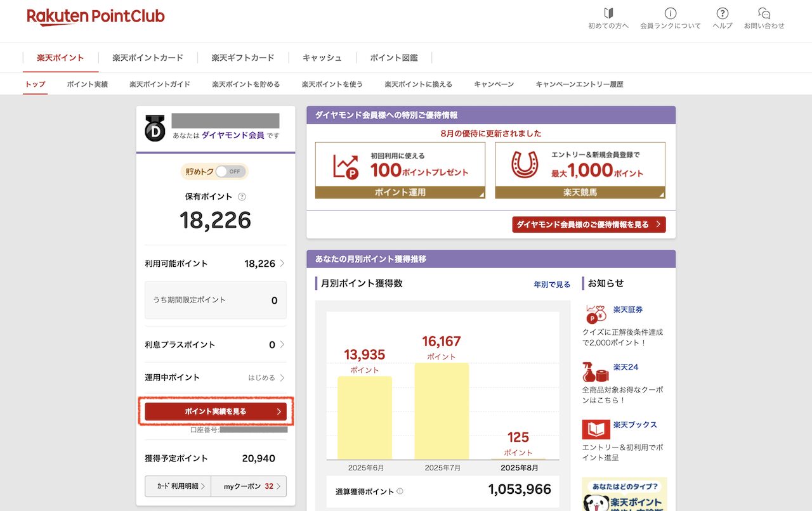Open the 楽天ポイントに換える submenu item

tap(419, 84)
